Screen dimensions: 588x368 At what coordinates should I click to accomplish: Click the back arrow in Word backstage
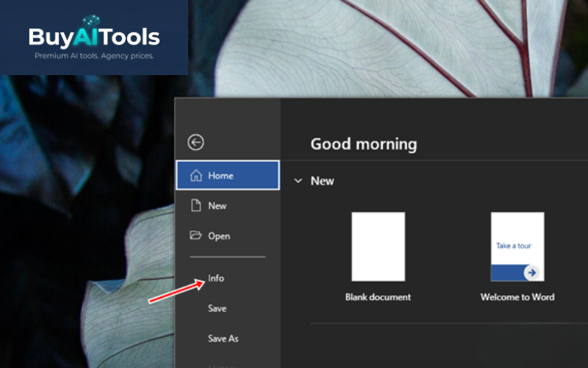(196, 142)
